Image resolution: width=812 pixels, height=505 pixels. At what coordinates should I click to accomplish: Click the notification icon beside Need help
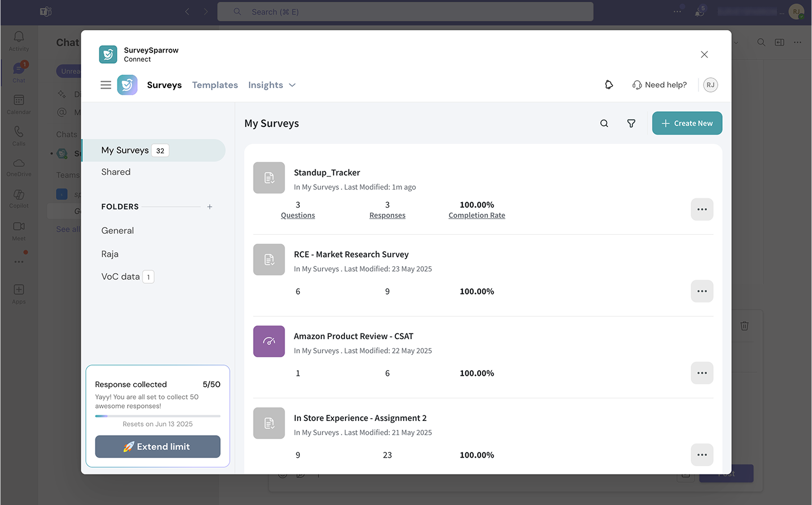609,85
